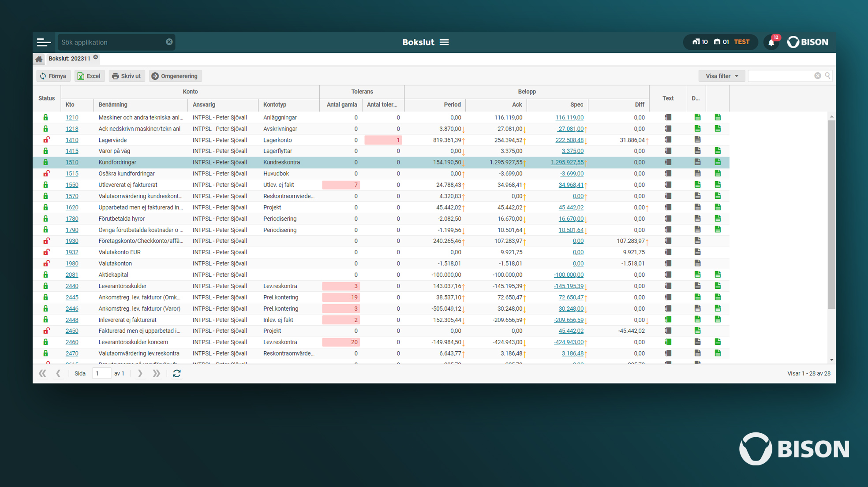Select Aktiekapital row name
The width and height of the screenshot is (868, 487).
[x=113, y=275]
